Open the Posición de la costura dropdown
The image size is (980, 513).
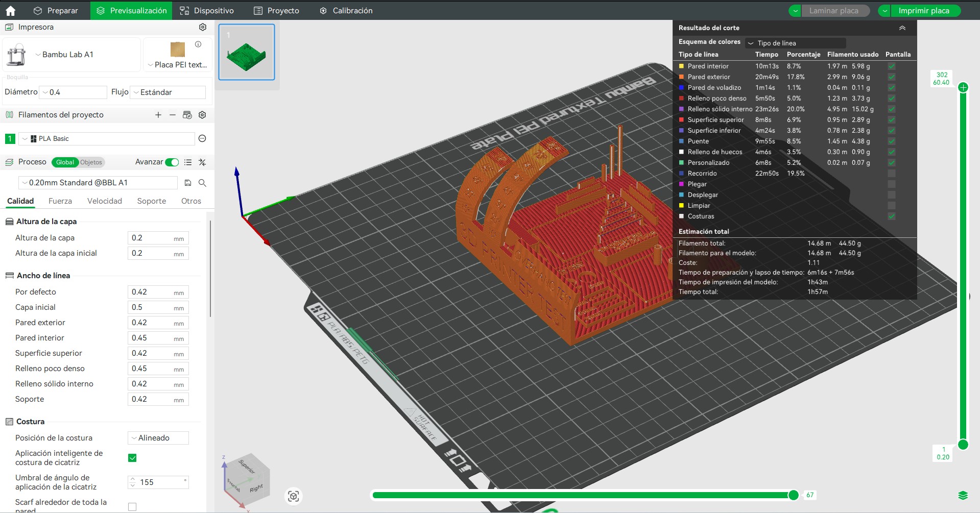[158, 438]
